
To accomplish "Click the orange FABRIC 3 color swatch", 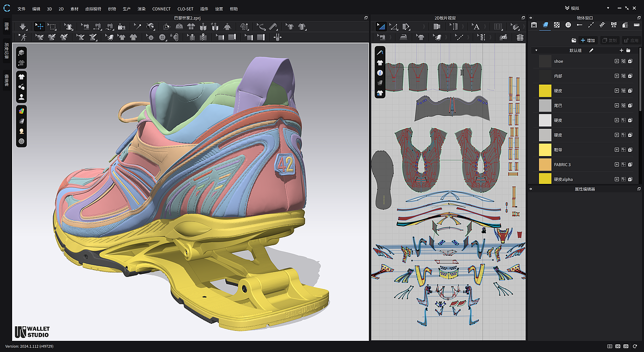I will pyautogui.click(x=545, y=164).
